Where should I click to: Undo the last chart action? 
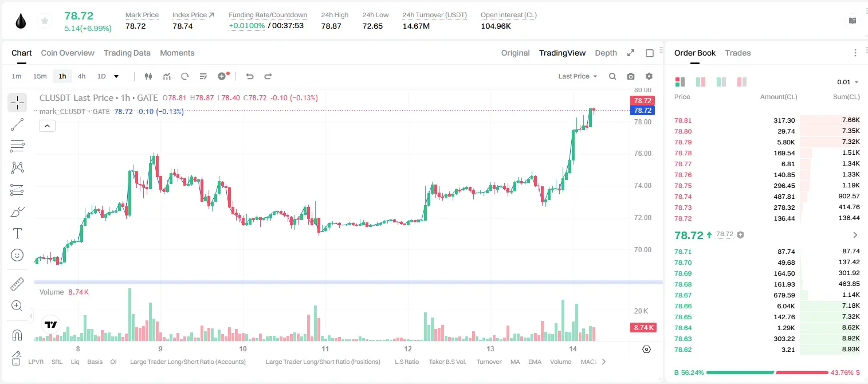coord(249,76)
